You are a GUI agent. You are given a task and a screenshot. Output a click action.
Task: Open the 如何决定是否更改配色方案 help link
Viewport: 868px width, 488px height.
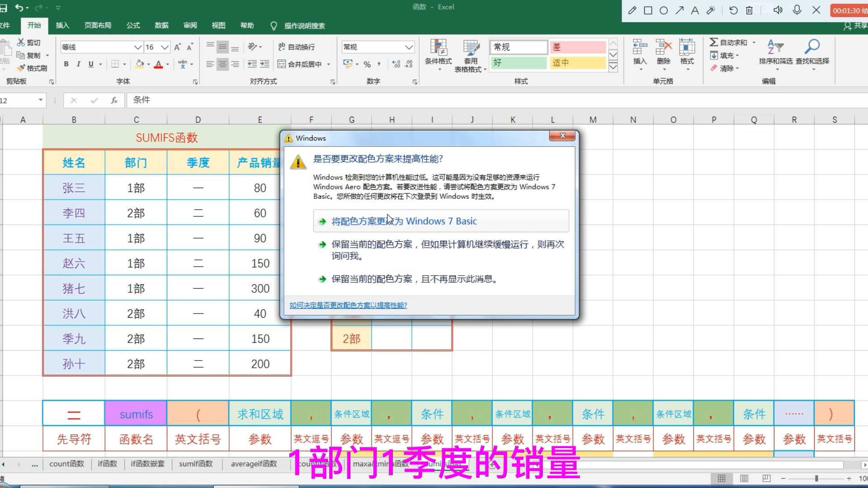point(348,305)
